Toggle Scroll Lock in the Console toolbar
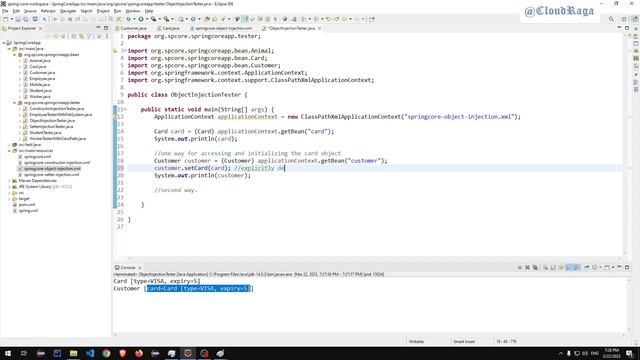 (553, 267)
